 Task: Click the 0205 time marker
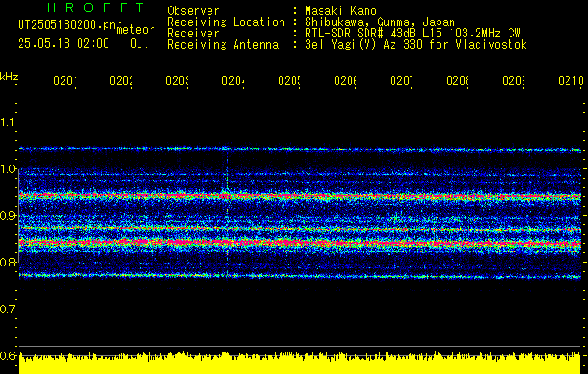point(289,80)
